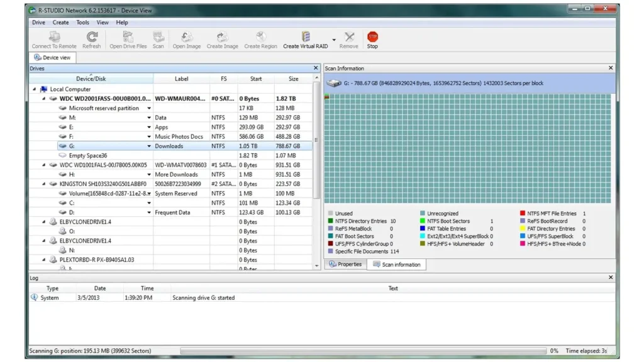Click the Create Virtual RAID icon

[x=306, y=38]
